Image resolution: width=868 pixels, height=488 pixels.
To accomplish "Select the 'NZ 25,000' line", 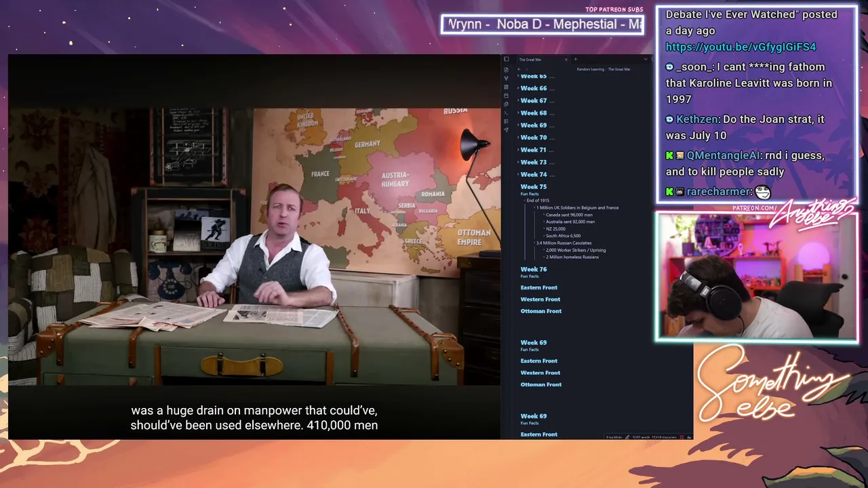I will point(555,228).
